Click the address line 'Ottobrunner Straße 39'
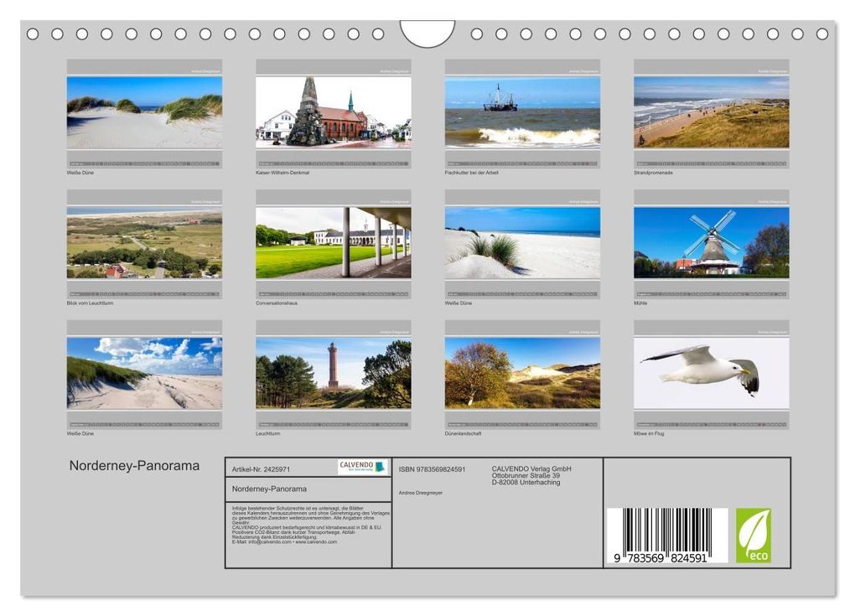855x616 pixels. (x=526, y=475)
